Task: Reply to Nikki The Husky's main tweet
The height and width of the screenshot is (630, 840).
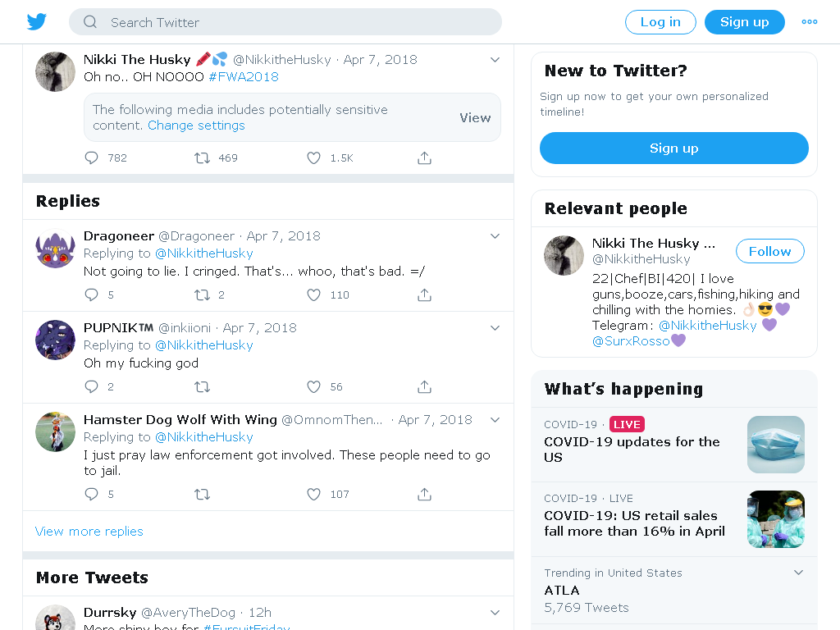Action: [92, 158]
